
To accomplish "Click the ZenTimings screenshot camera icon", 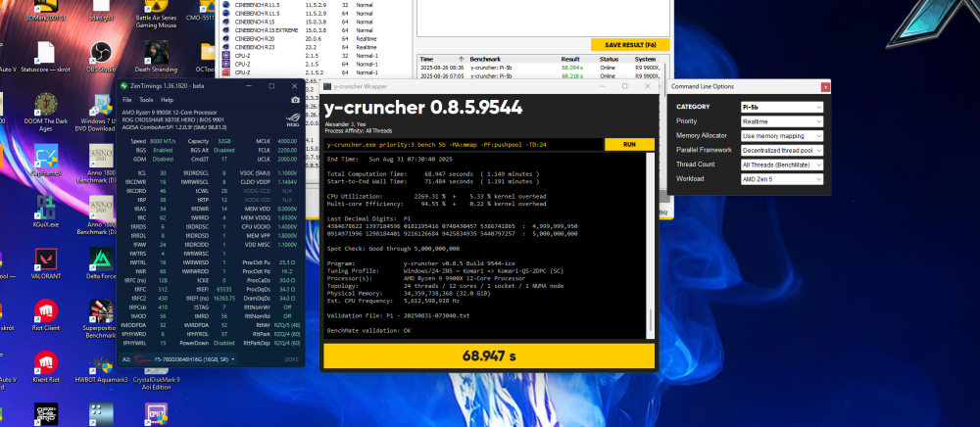I will point(296,100).
